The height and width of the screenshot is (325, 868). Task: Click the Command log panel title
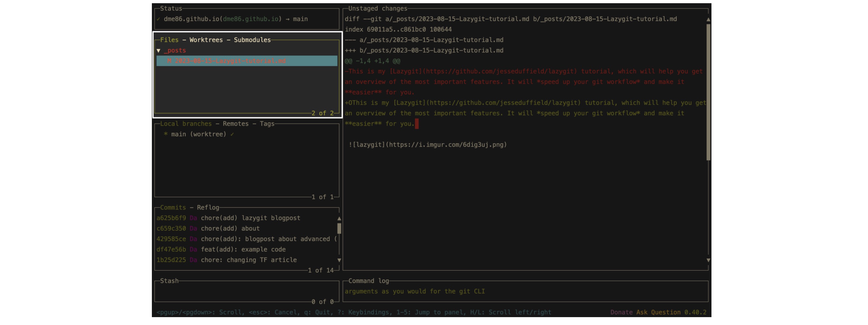[368, 281]
